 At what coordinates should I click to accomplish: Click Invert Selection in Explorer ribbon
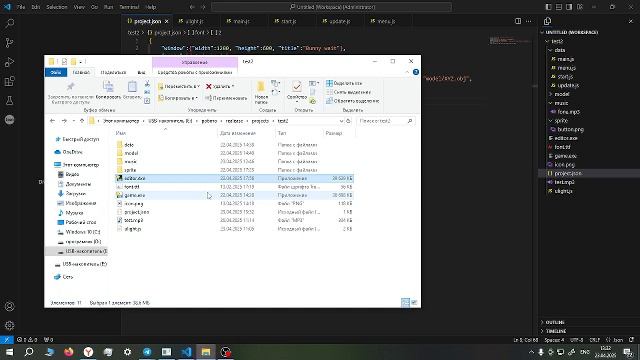pos(353,101)
